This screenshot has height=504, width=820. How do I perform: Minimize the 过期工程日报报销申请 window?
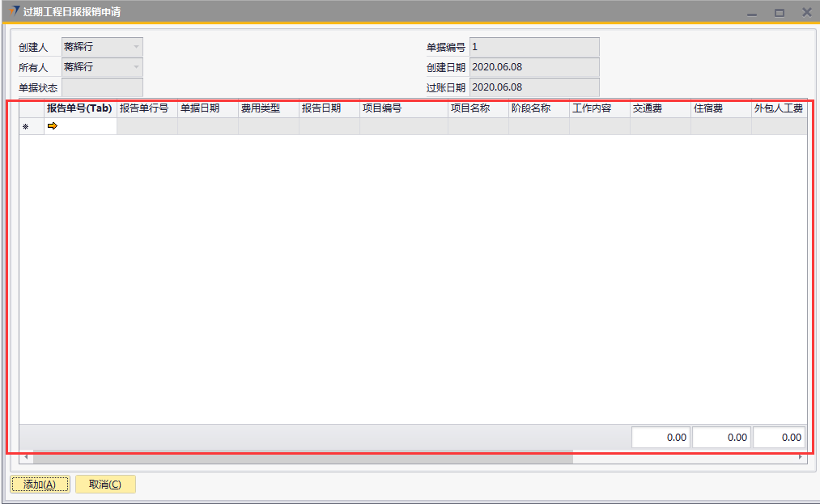(x=752, y=13)
